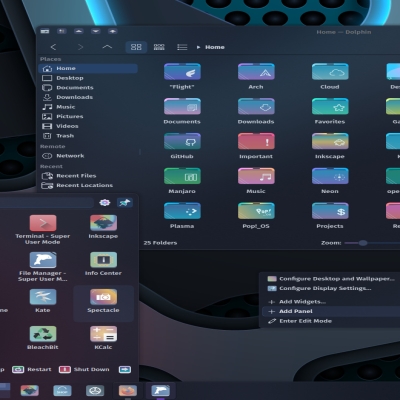
Task: Select the Documents folder in file view
Action: (x=182, y=107)
